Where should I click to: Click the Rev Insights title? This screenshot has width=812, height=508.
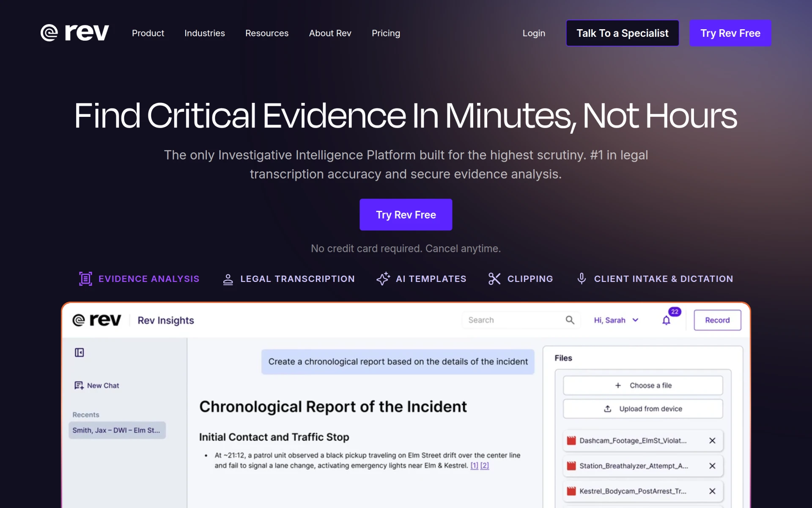click(166, 320)
